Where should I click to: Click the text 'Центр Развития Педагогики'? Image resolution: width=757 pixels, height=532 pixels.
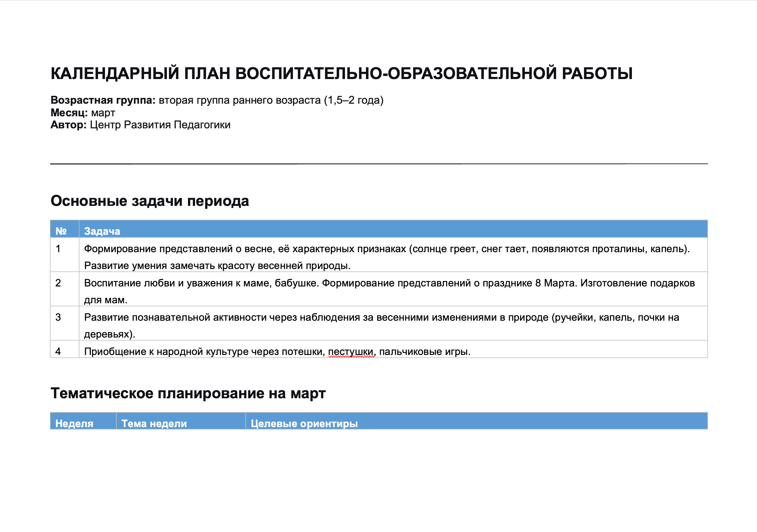tap(160, 125)
